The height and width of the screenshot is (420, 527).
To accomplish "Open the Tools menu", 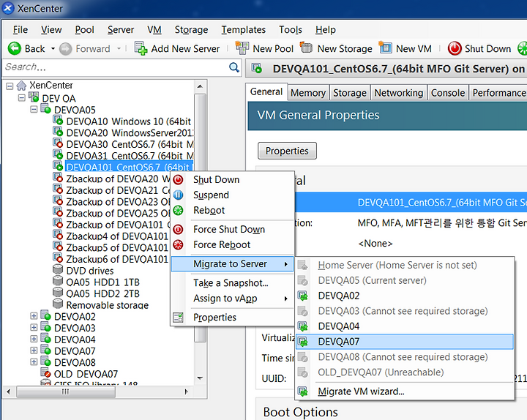I will [291, 30].
